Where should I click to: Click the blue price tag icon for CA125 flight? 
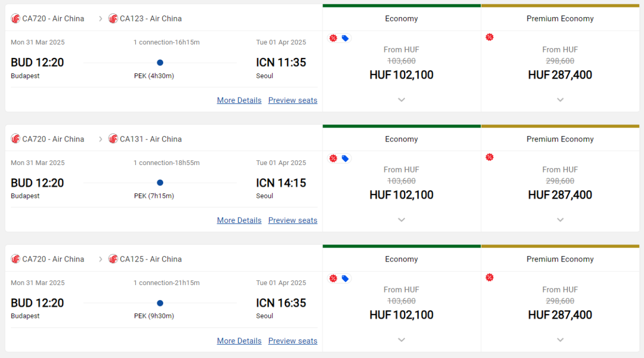(x=345, y=278)
